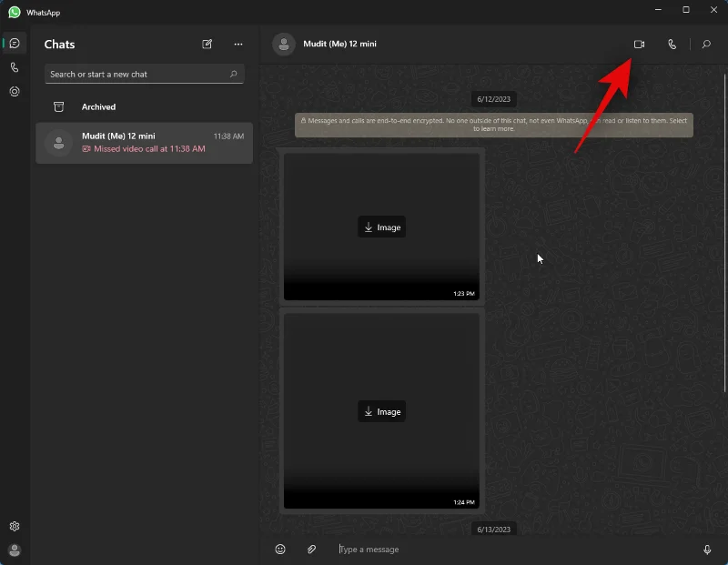
Task: Start a new chat with compose icon
Action: pyautogui.click(x=207, y=44)
